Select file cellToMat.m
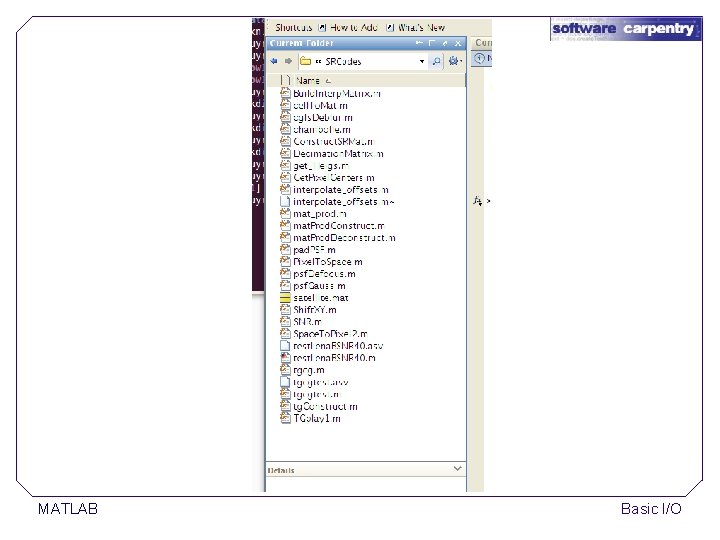This screenshot has height=540, width=720. click(x=321, y=105)
